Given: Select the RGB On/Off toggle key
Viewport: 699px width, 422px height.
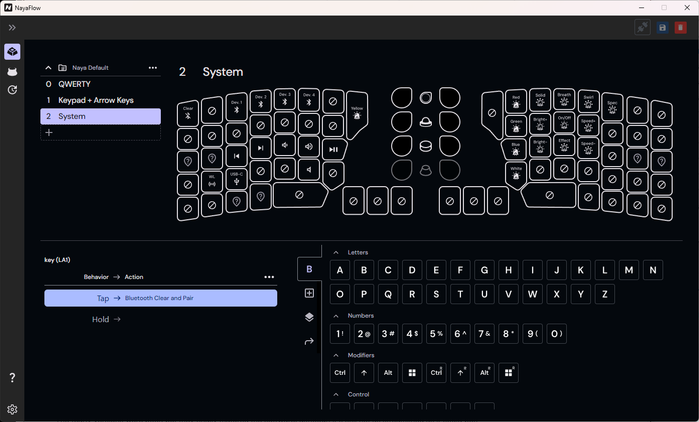Looking at the screenshot, I should click(564, 123).
